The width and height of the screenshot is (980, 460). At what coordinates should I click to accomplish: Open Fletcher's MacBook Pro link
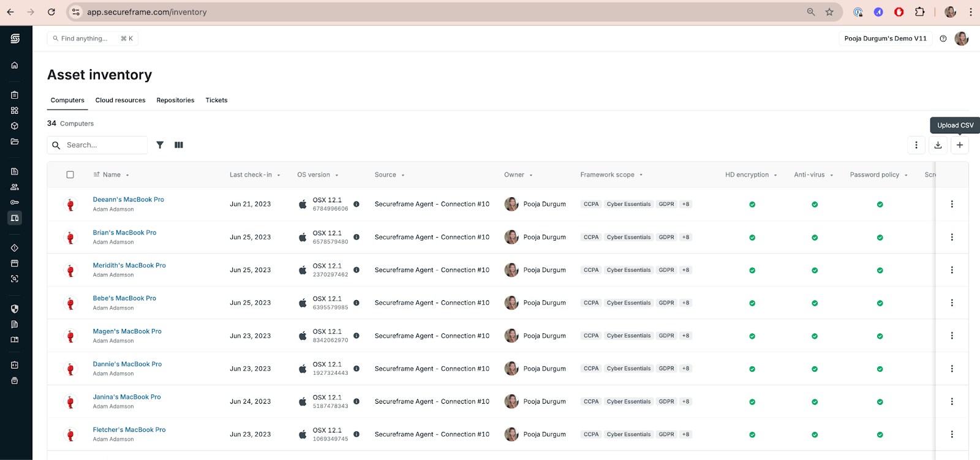129,430
